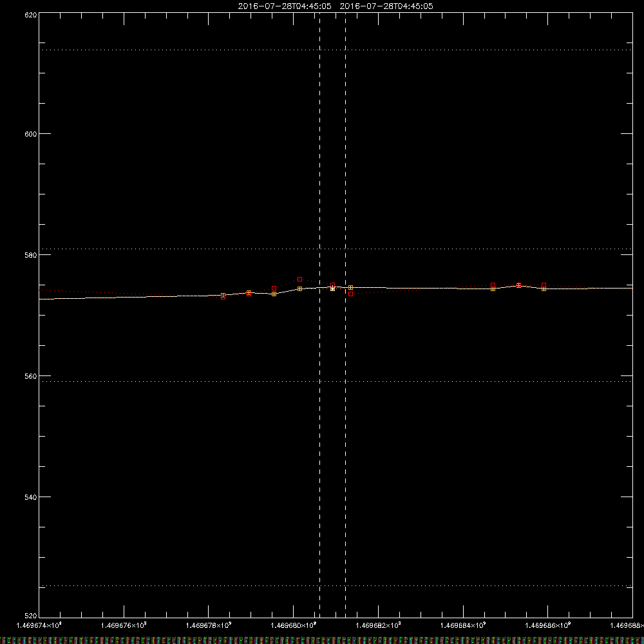Click the 1.469686×10⁹ x-axis label
644x644 pixels.
(548, 625)
